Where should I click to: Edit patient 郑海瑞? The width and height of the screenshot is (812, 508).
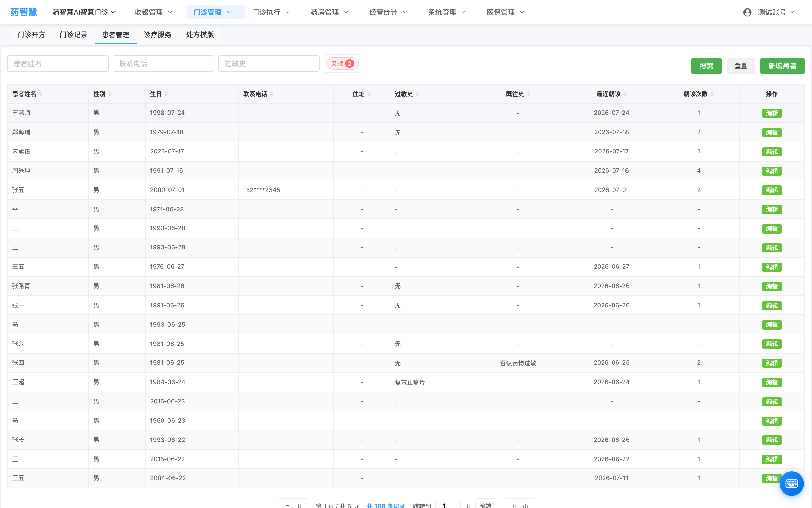point(772,132)
